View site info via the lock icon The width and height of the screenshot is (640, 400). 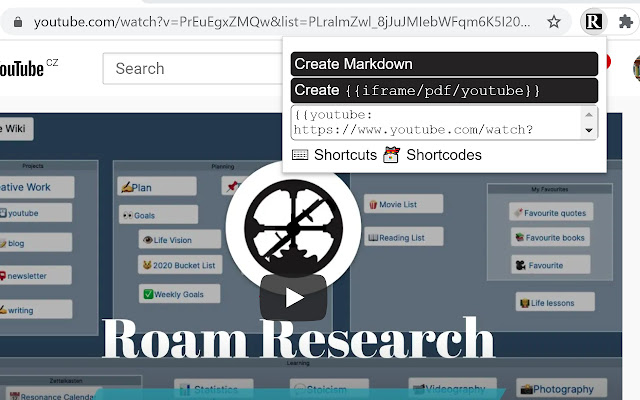tap(18, 22)
